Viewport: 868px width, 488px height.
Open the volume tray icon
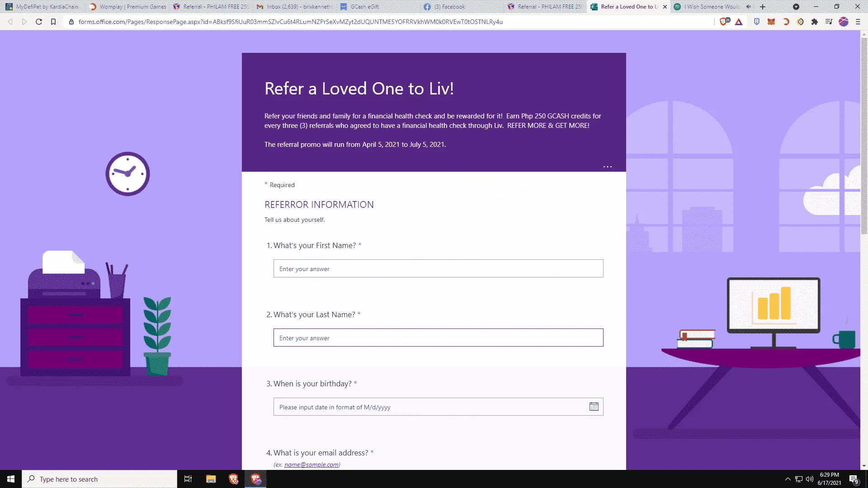[810, 479]
